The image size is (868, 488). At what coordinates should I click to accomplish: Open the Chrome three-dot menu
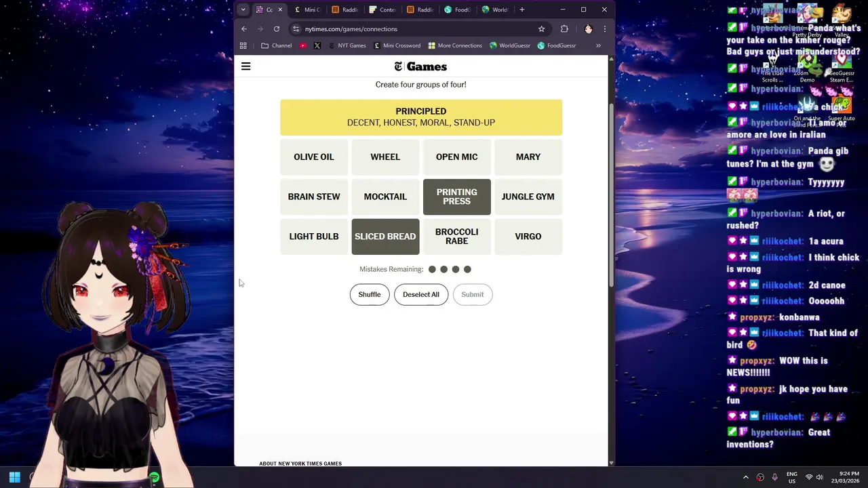[604, 29]
